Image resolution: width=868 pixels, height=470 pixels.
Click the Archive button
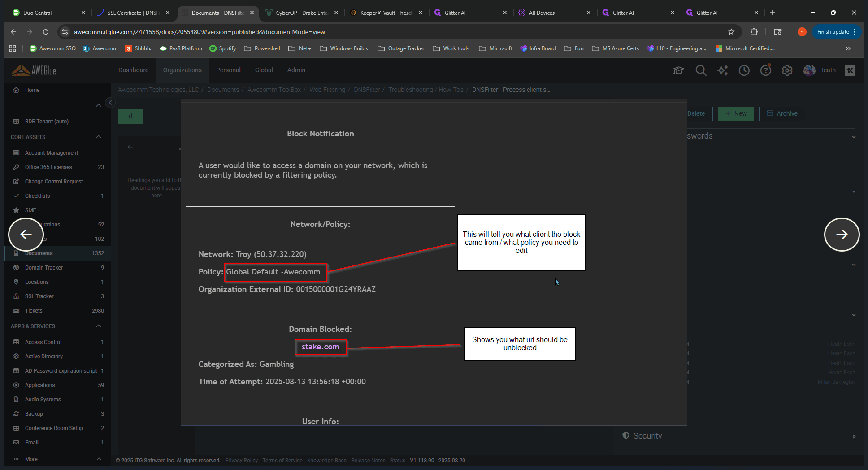[782, 113]
